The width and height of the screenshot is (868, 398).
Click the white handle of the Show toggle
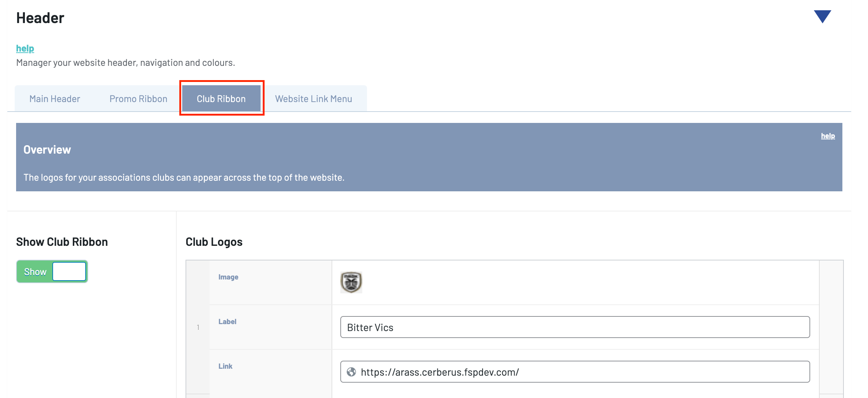point(69,271)
